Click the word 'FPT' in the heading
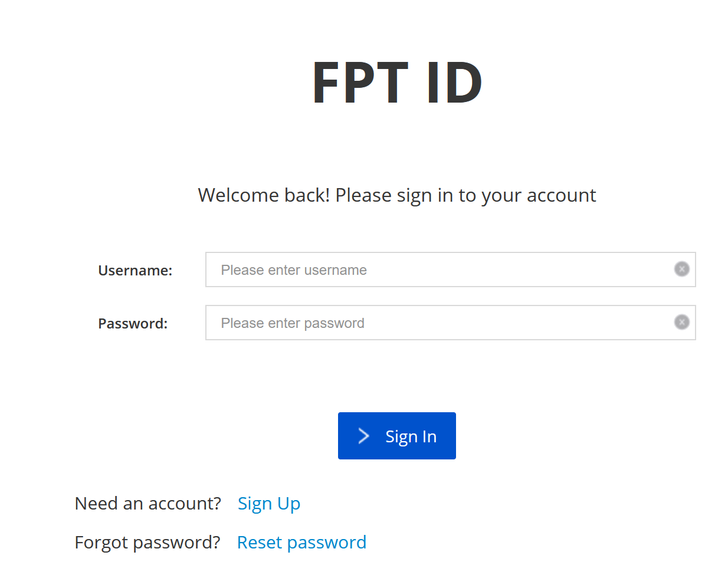 [x=360, y=83]
